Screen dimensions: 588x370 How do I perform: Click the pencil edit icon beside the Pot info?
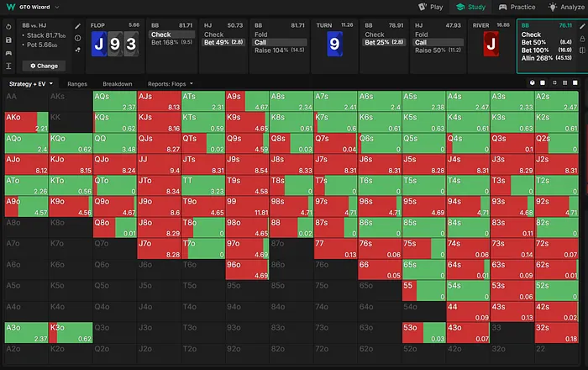tap(76, 28)
